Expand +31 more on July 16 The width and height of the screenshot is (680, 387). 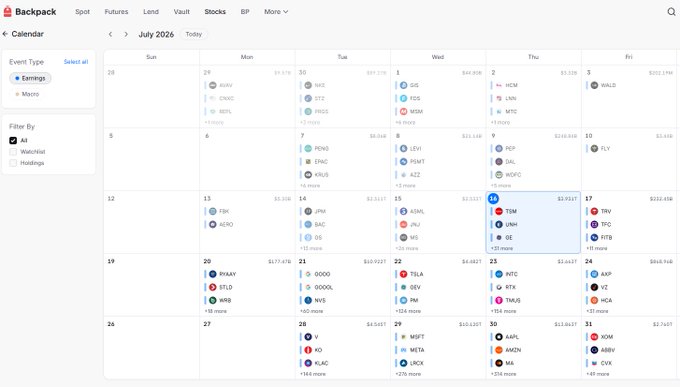pyautogui.click(x=502, y=248)
